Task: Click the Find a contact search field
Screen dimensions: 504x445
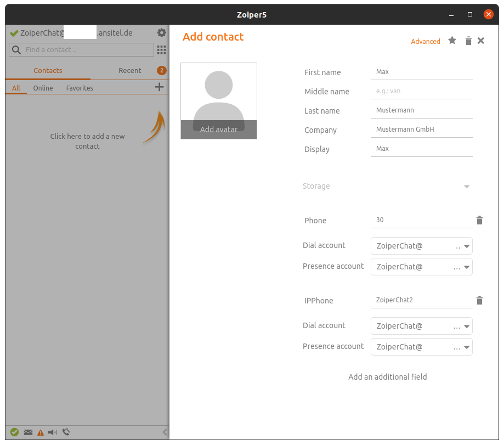Action: [x=88, y=50]
